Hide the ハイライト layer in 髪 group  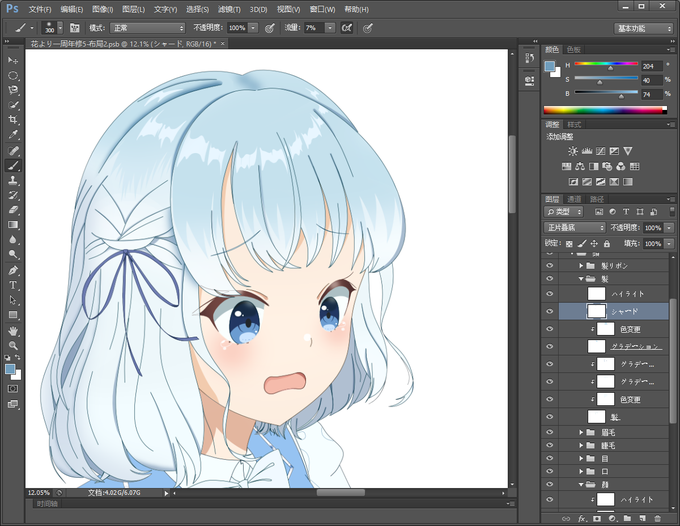tap(550, 294)
